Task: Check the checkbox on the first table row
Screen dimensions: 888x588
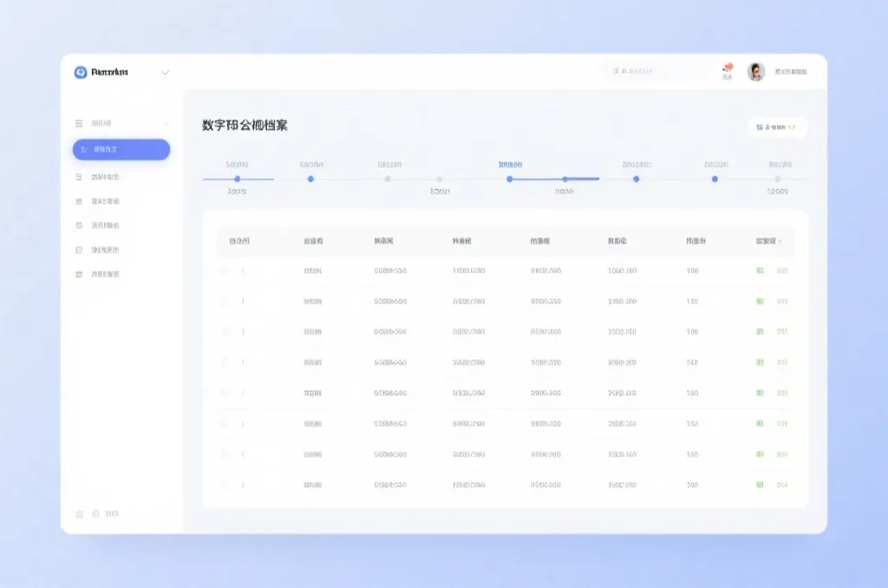Action: [x=225, y=270]
